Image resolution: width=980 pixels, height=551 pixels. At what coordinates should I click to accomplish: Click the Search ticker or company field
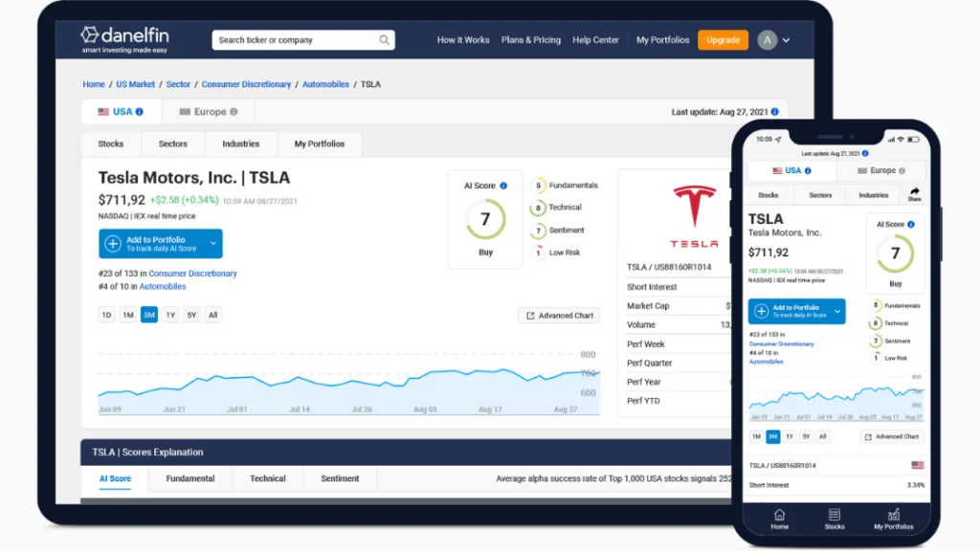(x=303, y=40)
